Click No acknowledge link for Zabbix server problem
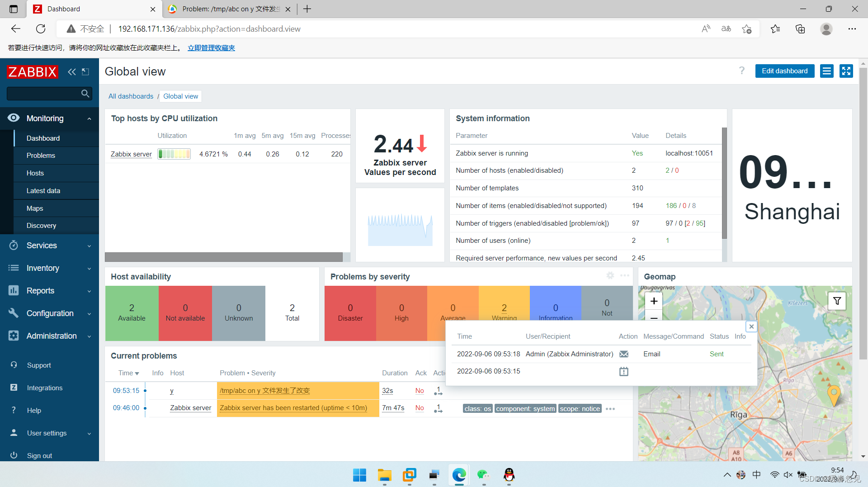Viewport: 868px width, 487px height. [x=420, y=408]
